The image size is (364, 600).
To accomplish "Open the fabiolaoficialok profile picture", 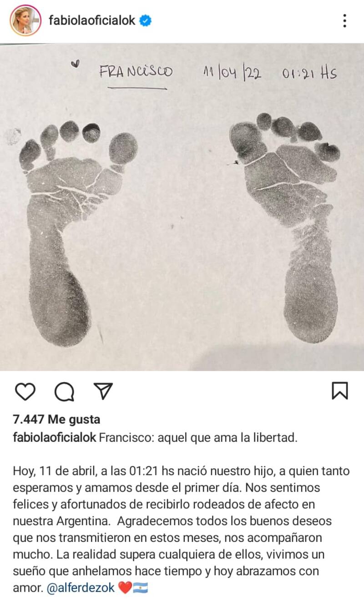I will click(x=25, y=20).
